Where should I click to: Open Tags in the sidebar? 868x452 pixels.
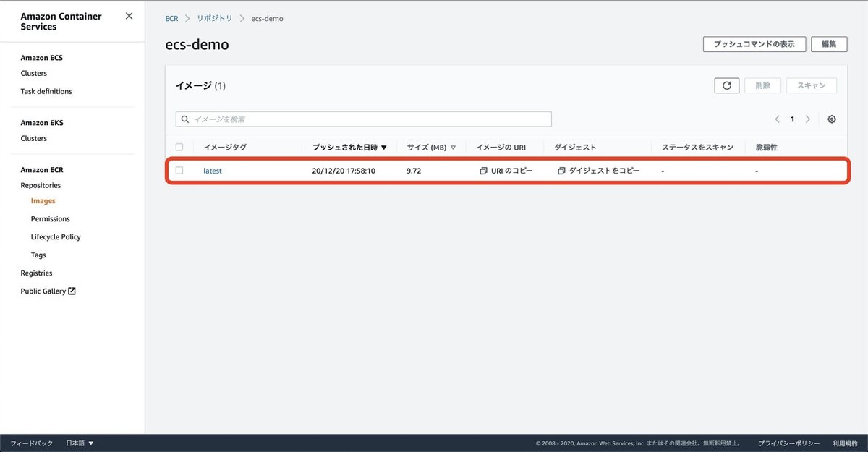pos(38,255)
